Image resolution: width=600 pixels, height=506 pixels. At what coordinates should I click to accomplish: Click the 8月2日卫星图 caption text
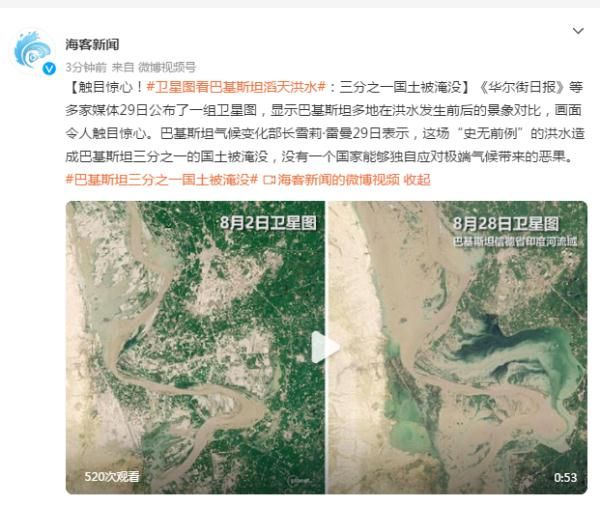(x=268, y=223)
